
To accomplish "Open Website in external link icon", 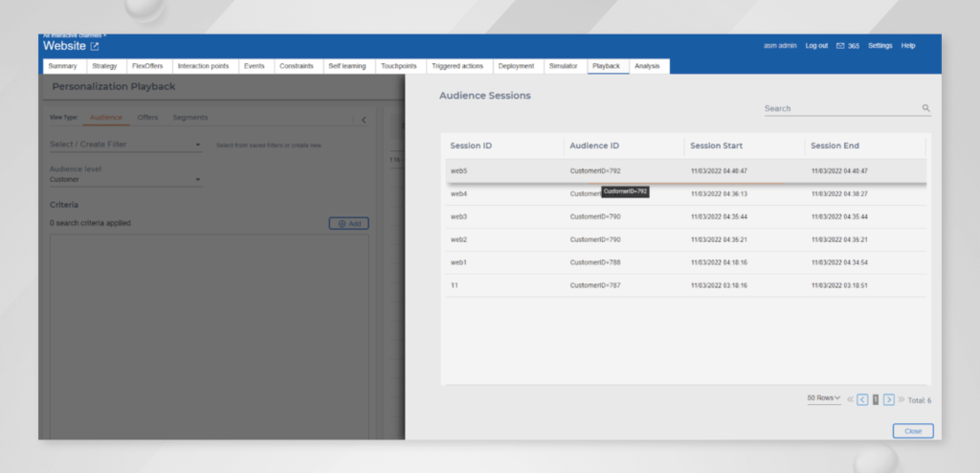I will pyautogui.click(x=94, y=46).
